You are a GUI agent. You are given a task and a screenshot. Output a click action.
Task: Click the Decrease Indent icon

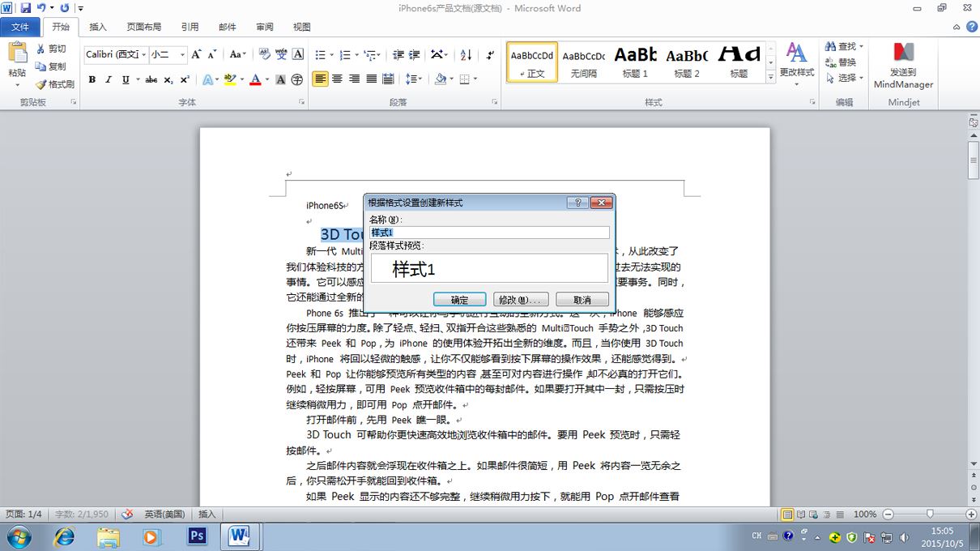pyautogui.click(x=398, y=54)
